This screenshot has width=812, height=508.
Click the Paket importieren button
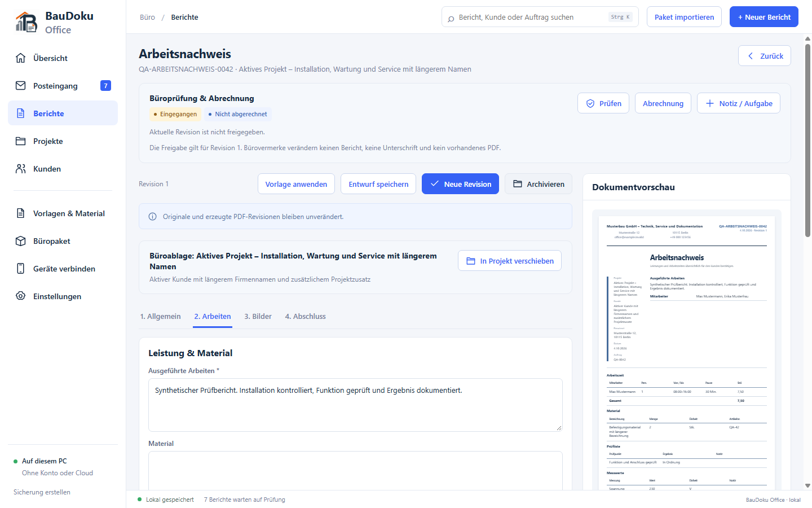coord(684,17)
